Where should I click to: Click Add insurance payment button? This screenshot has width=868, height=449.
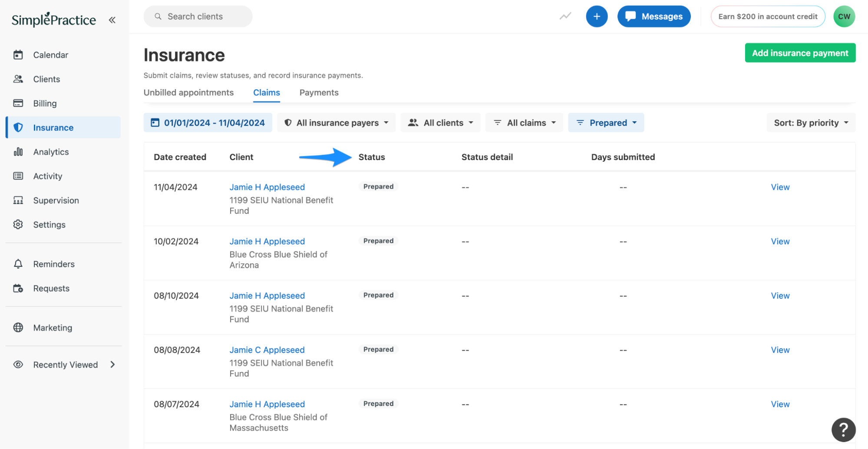(x=800, y=53)
